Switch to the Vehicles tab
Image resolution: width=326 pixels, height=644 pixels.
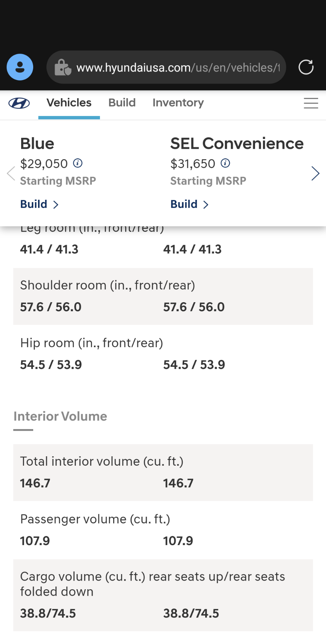69,103
